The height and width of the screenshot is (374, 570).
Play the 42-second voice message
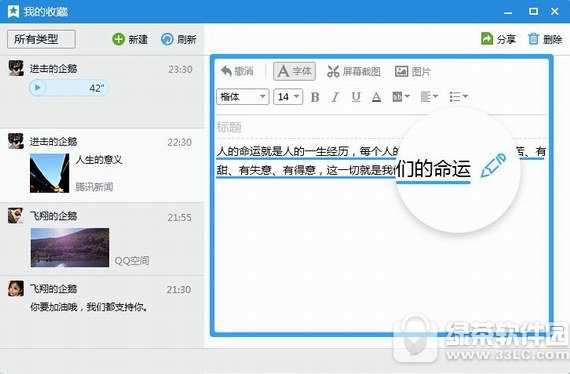click(37, 88)
